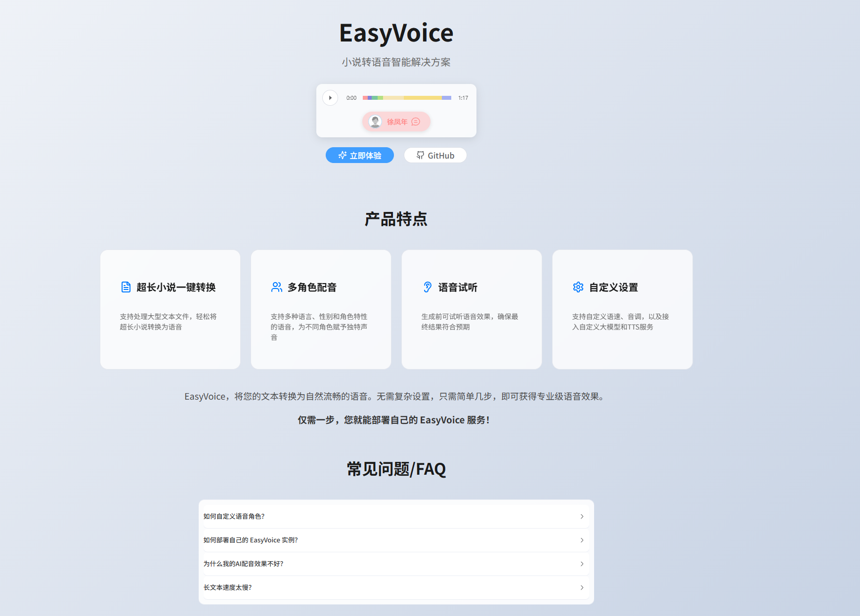This screenshot has width=860, height=616.
Task: Click the 仅需一步 deployment tagline text
Action: [394, 420]
